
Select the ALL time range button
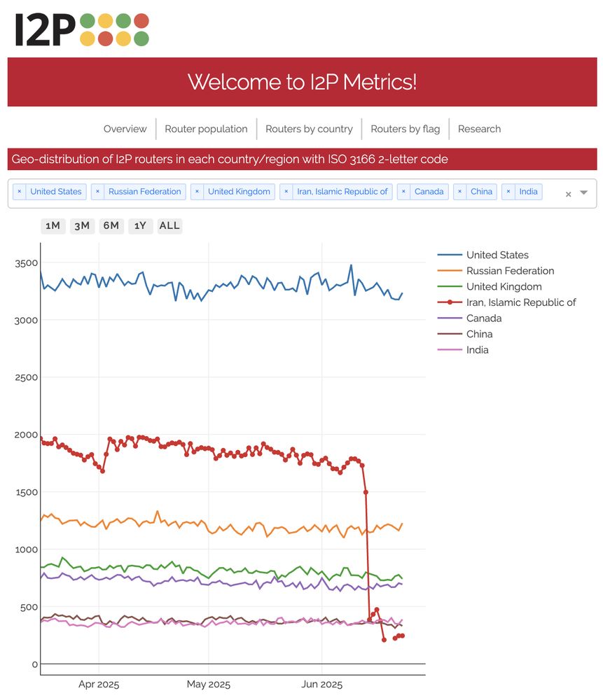tap(169, 226)
